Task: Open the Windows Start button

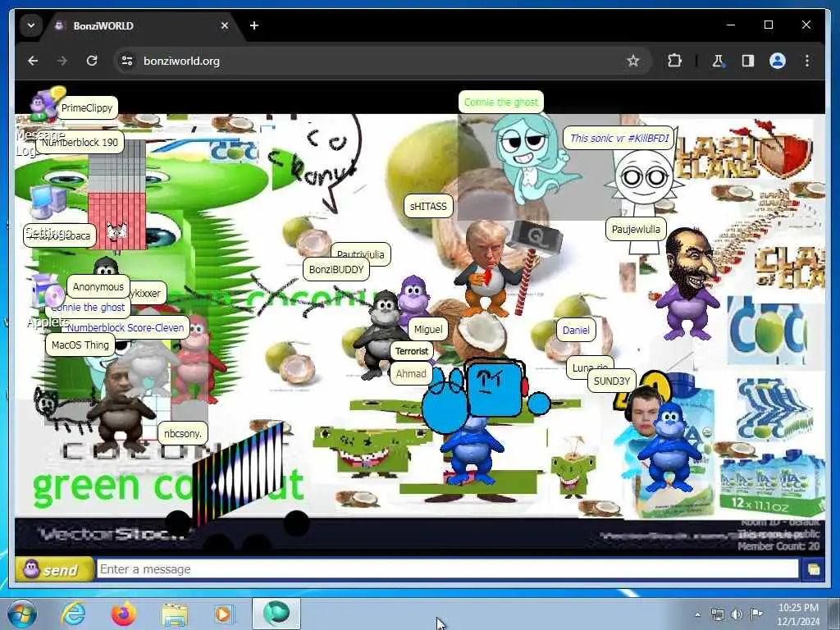Action: click(22, 614)
